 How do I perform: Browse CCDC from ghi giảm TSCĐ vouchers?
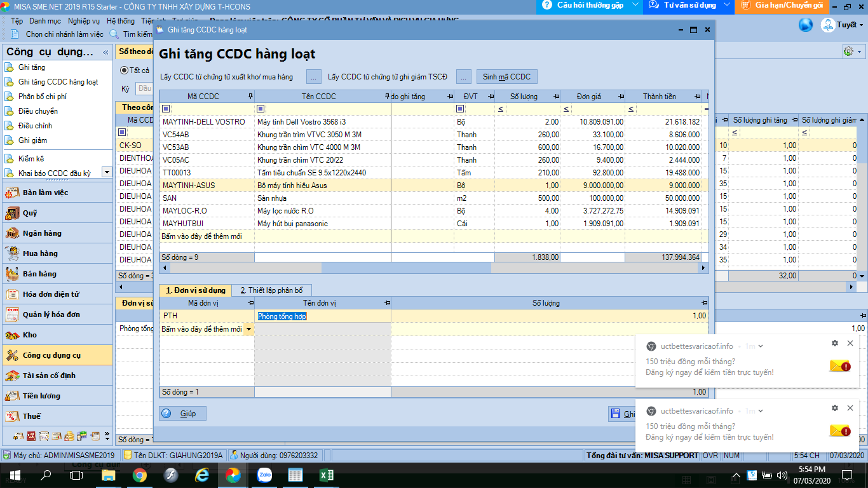464,77
